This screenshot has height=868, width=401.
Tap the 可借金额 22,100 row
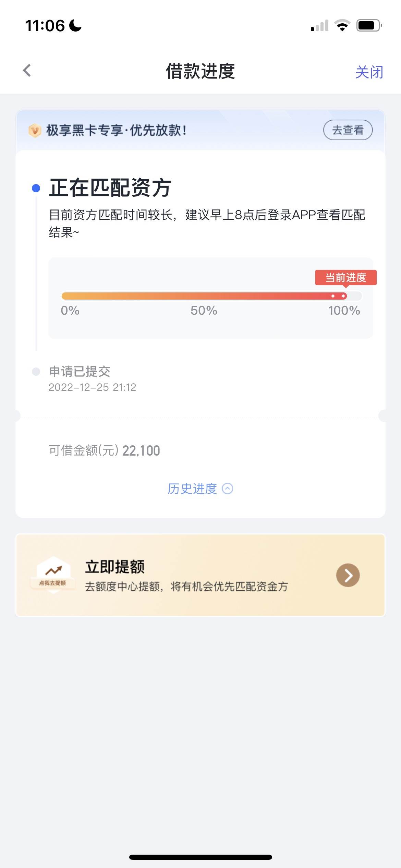tap(104, 450)
